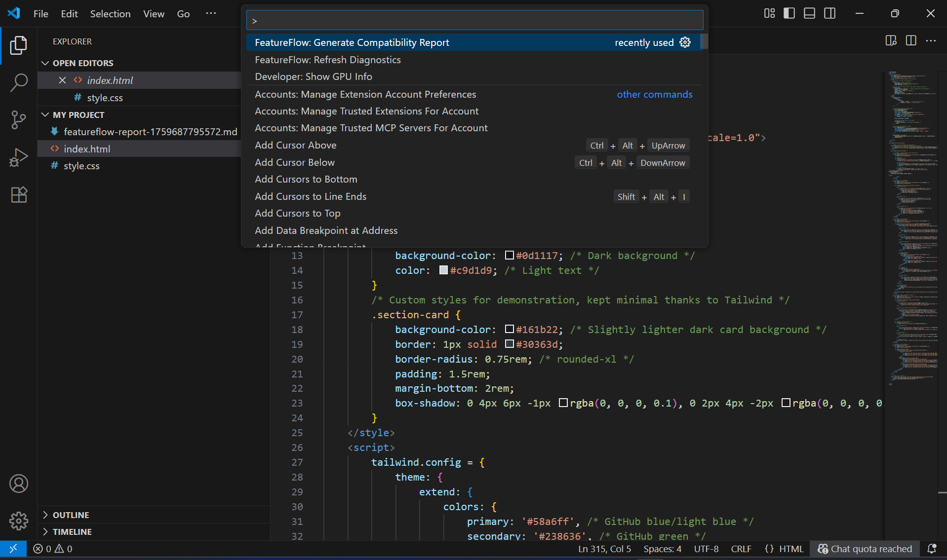
Task: Click the command palette input field
Action: point(474,21)
